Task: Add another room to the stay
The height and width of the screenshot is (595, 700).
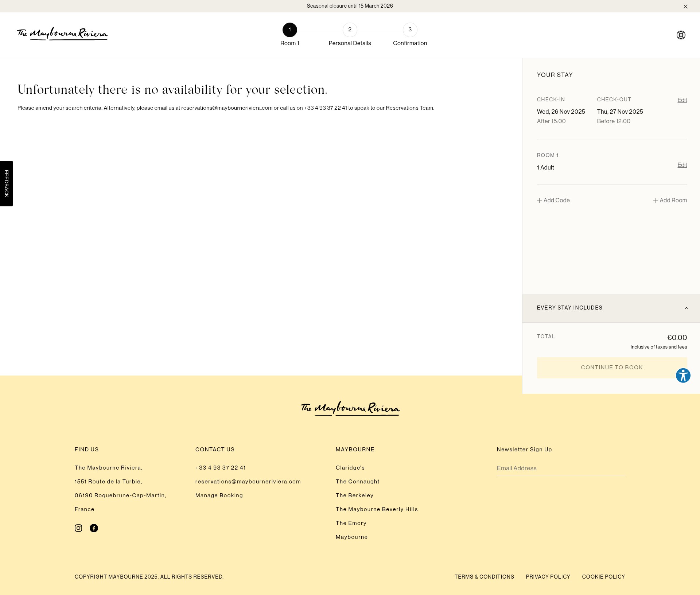Action: pos(670,200)
